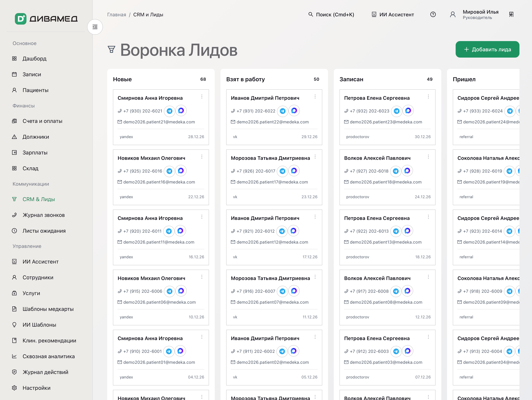The height and width of the screenshot is (400, 532).
Task: Open Telegram chat for +7 (928) 202-6019
Action: click(x=509, y=171)
